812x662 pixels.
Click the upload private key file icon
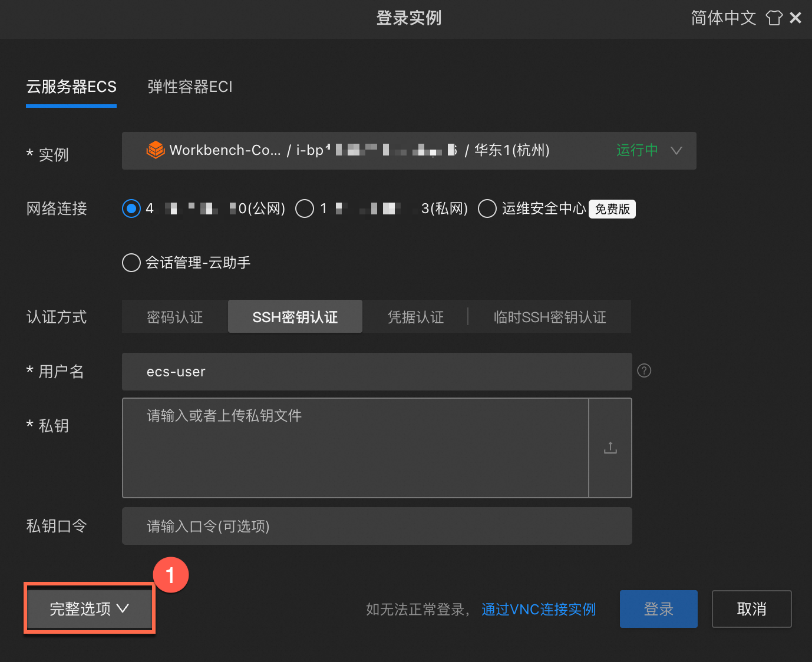[x=610, y=448]
